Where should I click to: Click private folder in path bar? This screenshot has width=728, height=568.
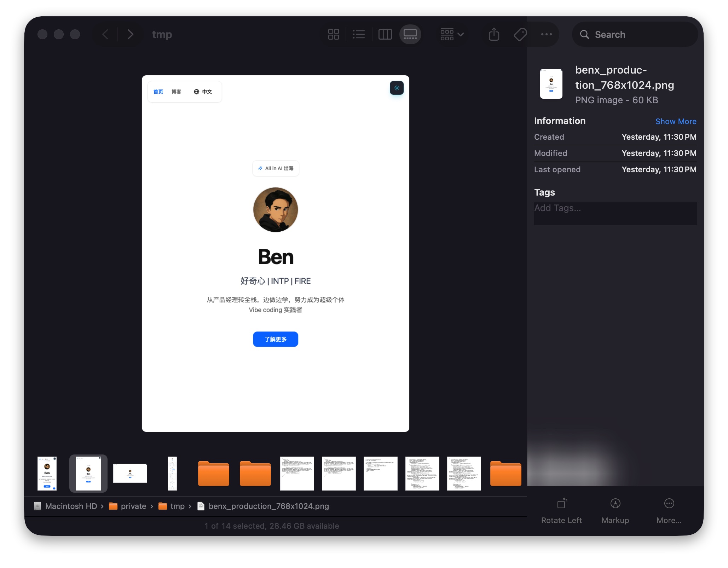pyautogui.click(x=133, y=506)
